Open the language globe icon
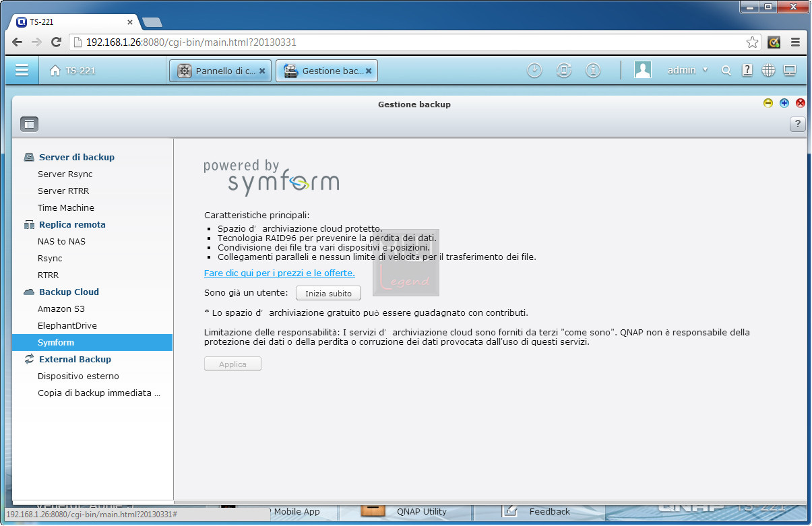This screenshot has width=812, height=526. 768,70
